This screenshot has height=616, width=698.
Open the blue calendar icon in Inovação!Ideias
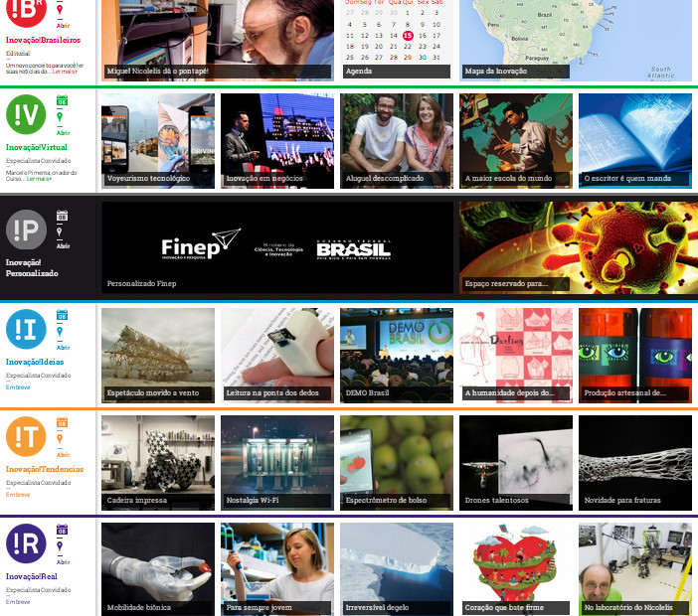tap(62, 315)
